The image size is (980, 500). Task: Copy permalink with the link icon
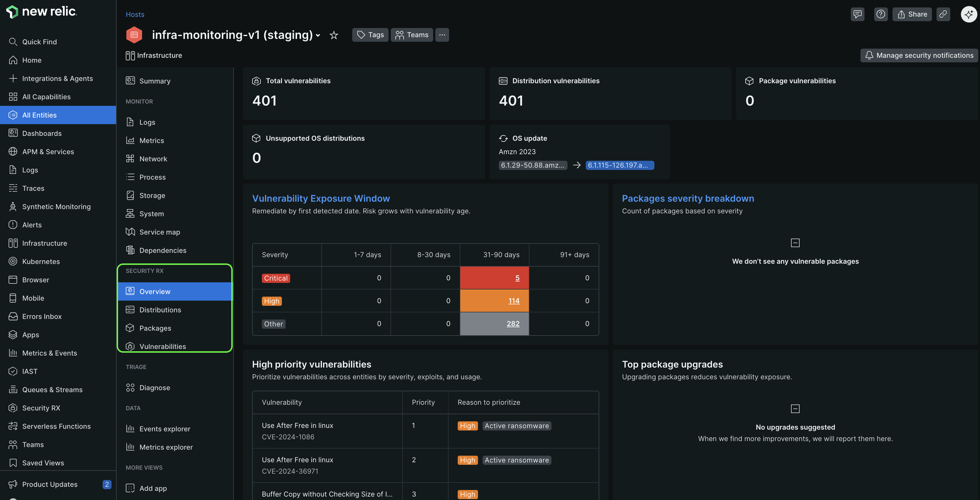[943, 14]
